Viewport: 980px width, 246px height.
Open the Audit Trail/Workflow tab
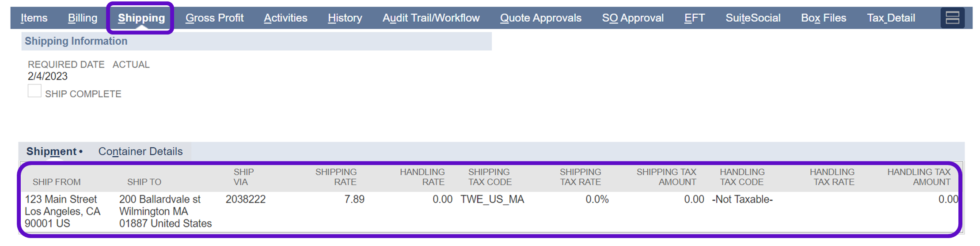431,18
